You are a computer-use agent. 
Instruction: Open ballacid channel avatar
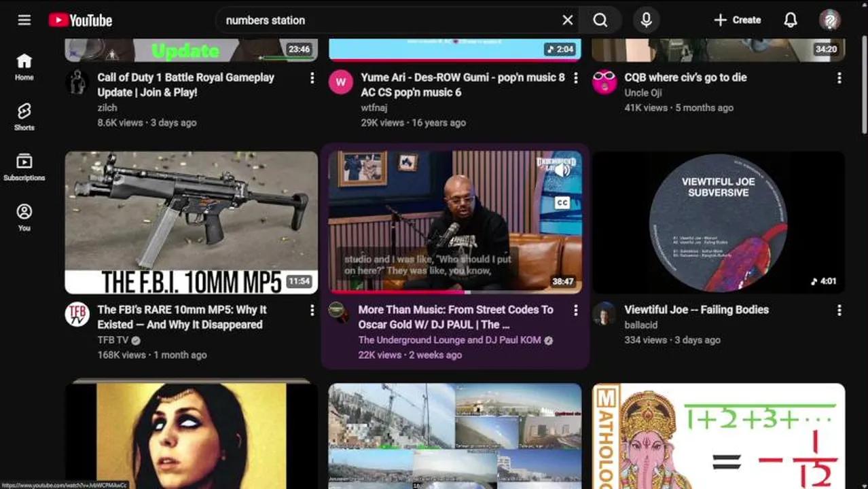[x=604, y=314]
